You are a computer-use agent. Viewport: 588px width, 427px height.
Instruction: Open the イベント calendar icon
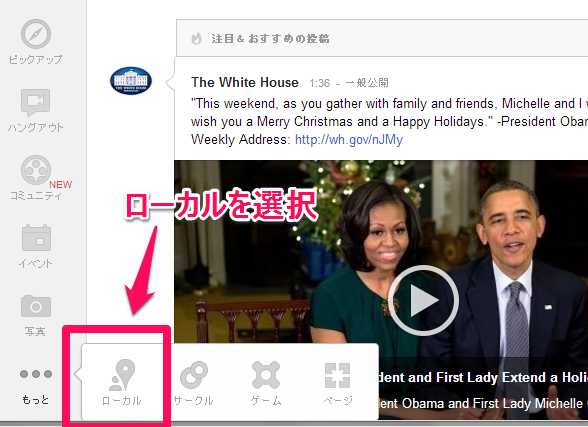point(36,238)
